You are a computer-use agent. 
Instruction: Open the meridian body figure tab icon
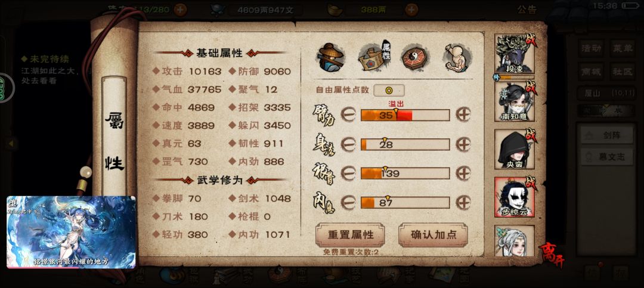(457, 57)
